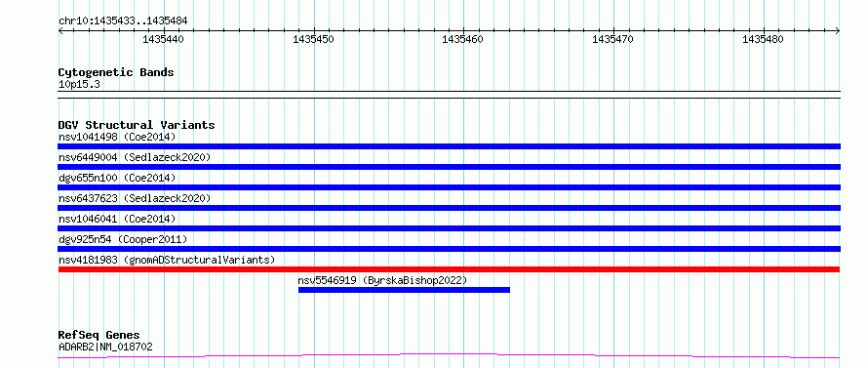Select the nsv6449004 (Sedlazeck2020) variant label
Screen dimensions: 868x368
[x=135, y=157]
